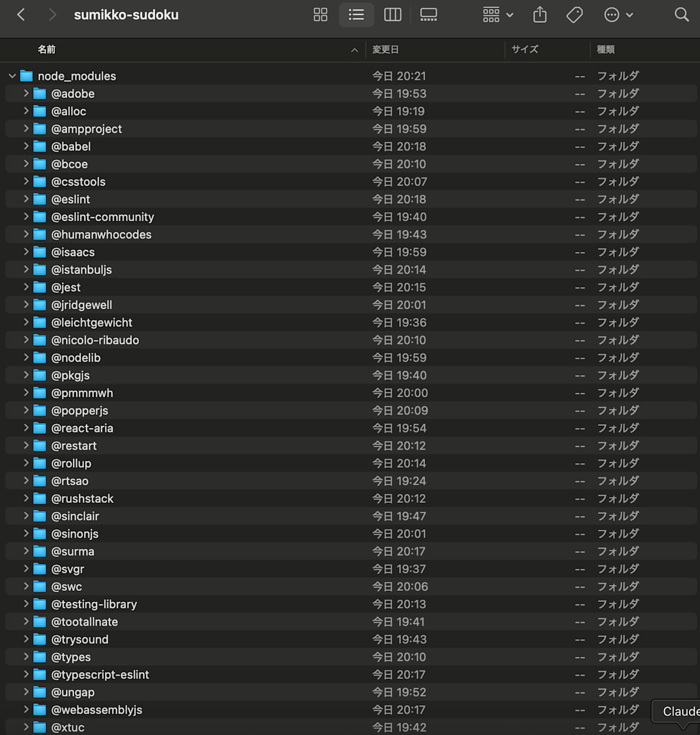Click the 今日 20:21 date of node_modules

[x=400, y=76]
